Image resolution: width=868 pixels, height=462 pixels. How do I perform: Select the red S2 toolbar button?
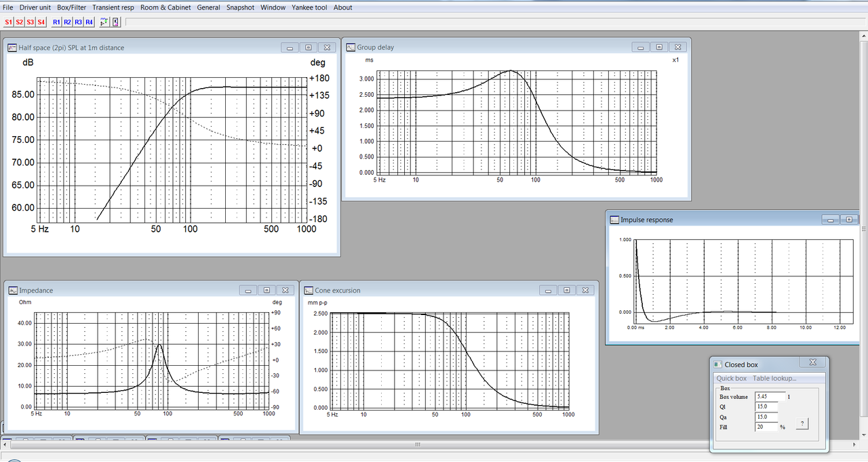(19, 22)
